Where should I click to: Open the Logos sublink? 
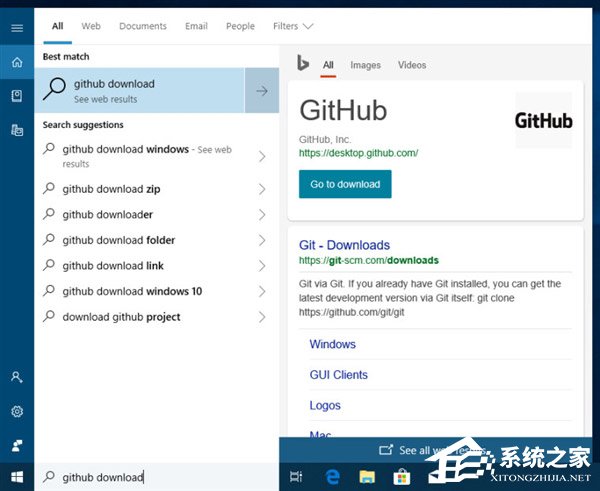pyautogui.click(x=325, y=405)
